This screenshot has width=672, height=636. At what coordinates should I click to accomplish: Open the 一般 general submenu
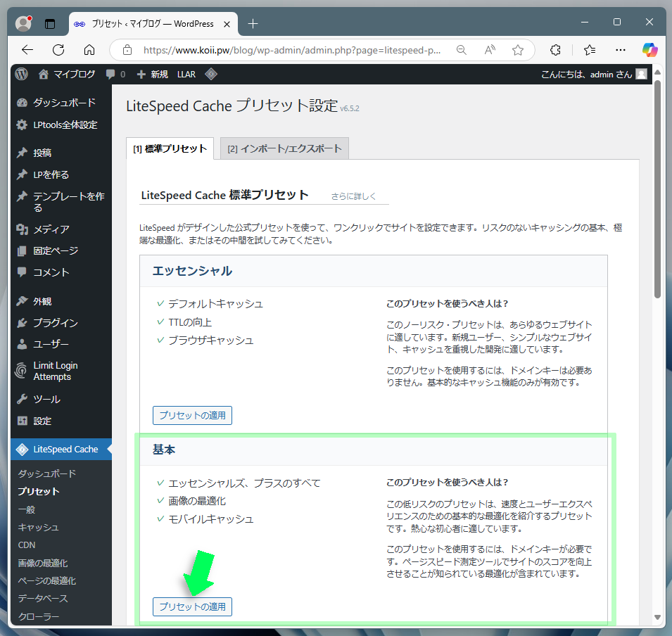pos(27,509)
